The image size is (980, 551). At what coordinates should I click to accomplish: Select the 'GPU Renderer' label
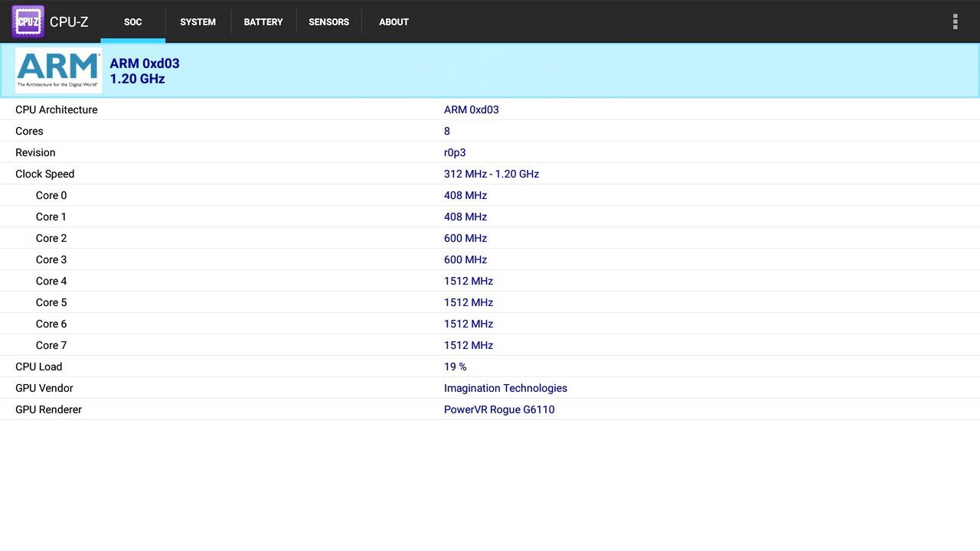(x=48, y=409)
